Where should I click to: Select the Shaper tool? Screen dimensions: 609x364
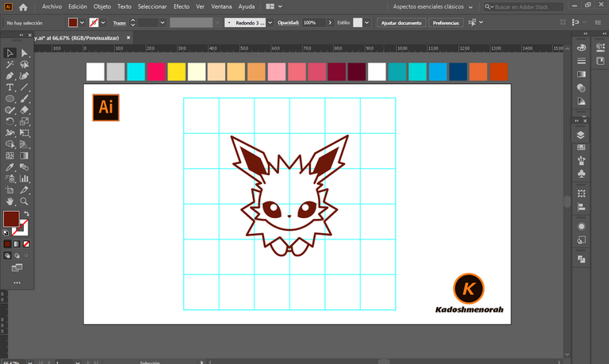pyautogui.click(x=10, y=110)
